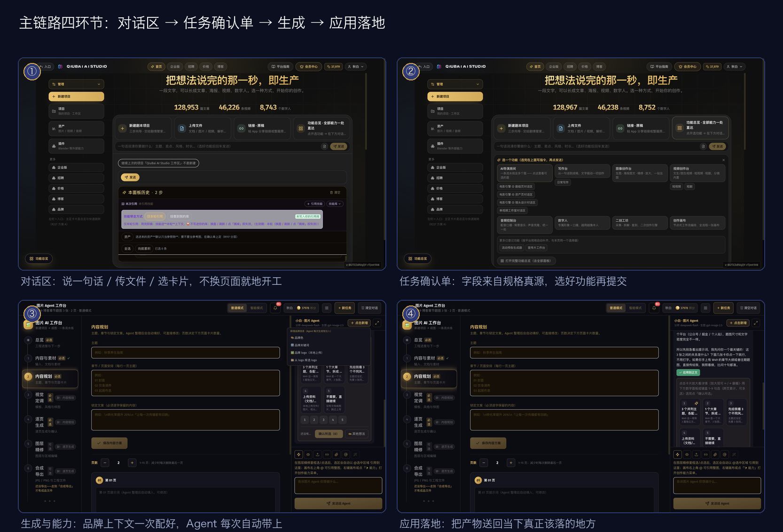Open 秋白 user menu in screenshot 2

point(735,67)
